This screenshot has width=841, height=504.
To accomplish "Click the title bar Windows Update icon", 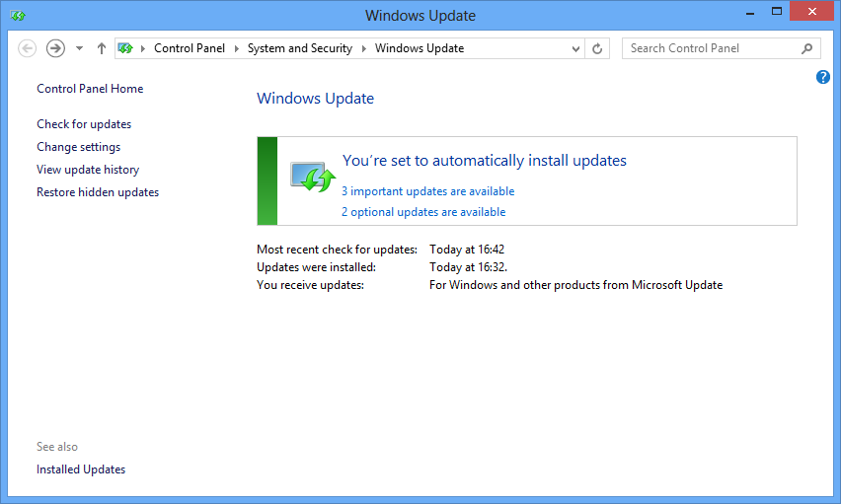I will pyautogui.click(x=18, y=16).
